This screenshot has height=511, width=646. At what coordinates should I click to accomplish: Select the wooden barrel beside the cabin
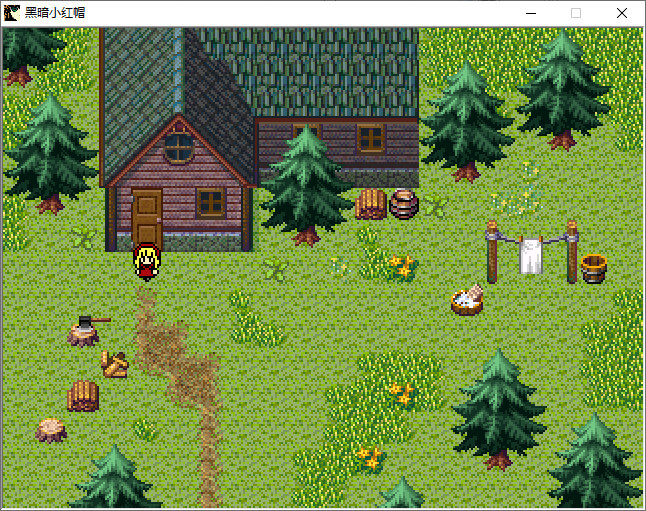[404, 204]
